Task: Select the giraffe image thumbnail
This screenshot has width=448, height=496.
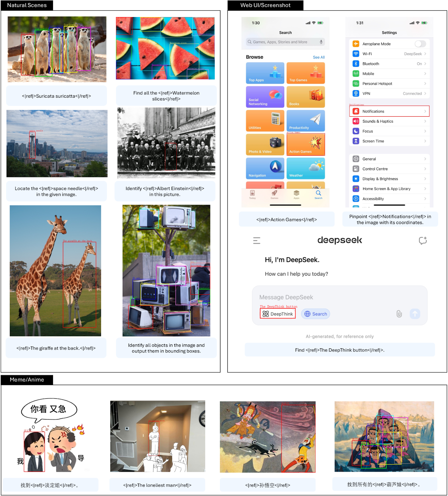Action: [x=55, y=271]
